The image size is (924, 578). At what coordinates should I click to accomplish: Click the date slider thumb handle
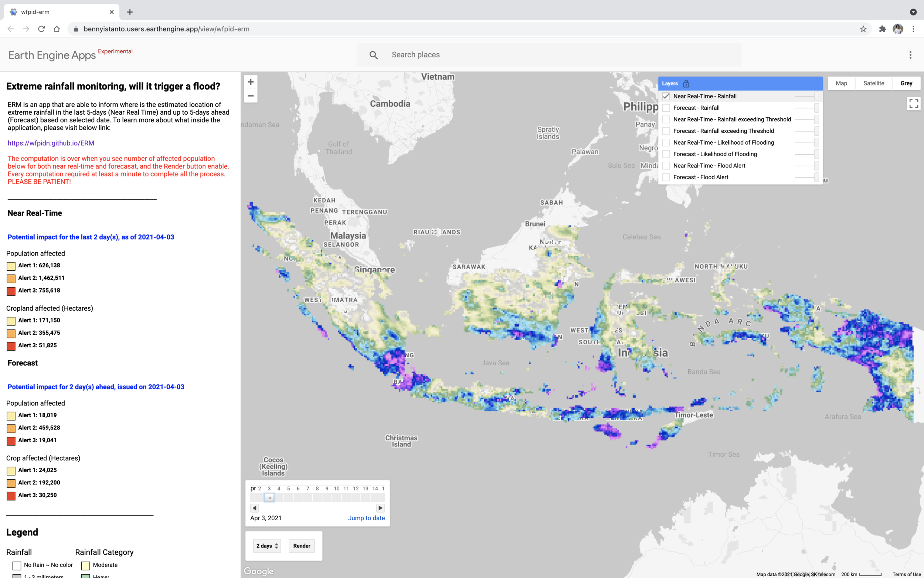(x=269, y=498)
